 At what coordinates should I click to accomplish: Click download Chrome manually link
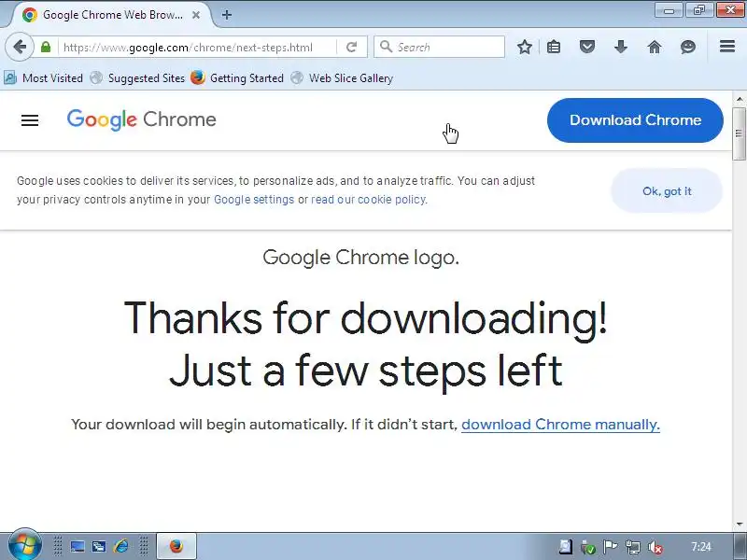[x=561, y=425]
